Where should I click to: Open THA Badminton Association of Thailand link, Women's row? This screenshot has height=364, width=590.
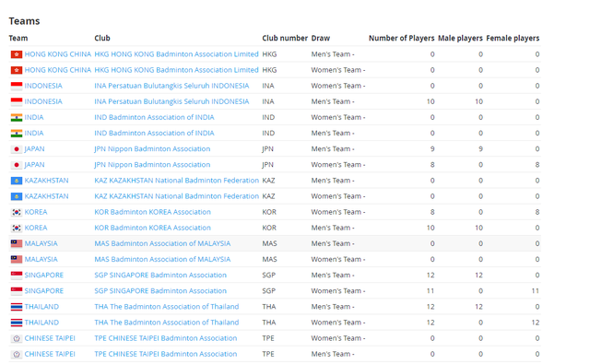click(x=167, y=323)
